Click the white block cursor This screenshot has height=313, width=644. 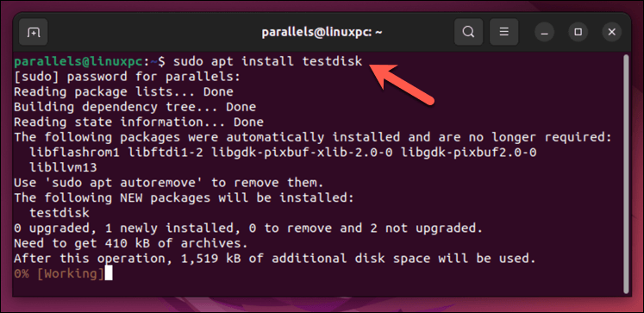[x=109, y=274]
